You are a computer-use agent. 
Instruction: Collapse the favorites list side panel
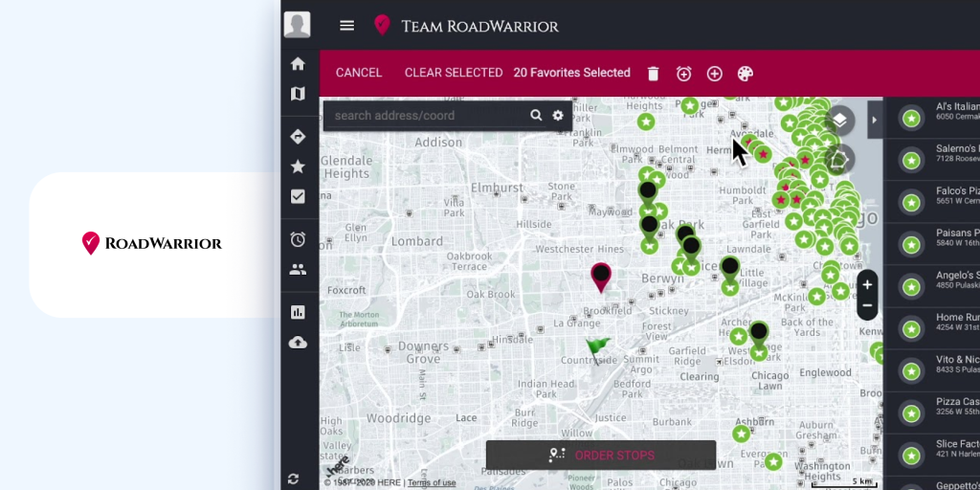(x=874, y=120)
